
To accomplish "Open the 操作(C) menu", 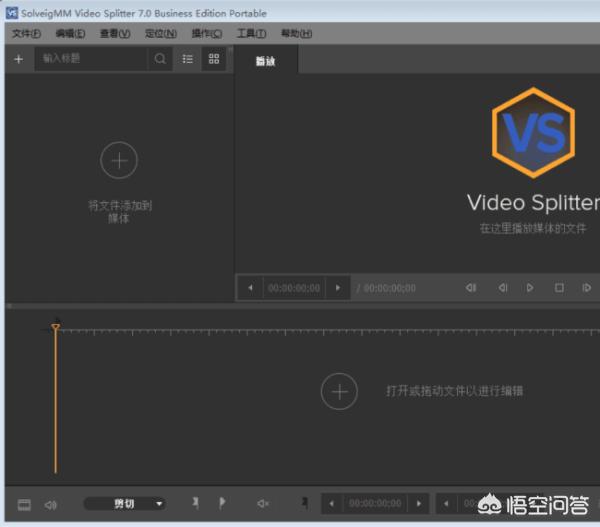I will click(207, 34).
